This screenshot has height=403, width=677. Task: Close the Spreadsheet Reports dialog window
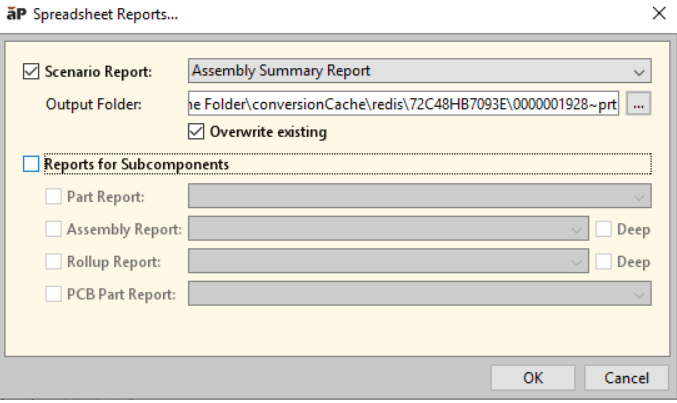pyautogui.click(x=658, y=13)
